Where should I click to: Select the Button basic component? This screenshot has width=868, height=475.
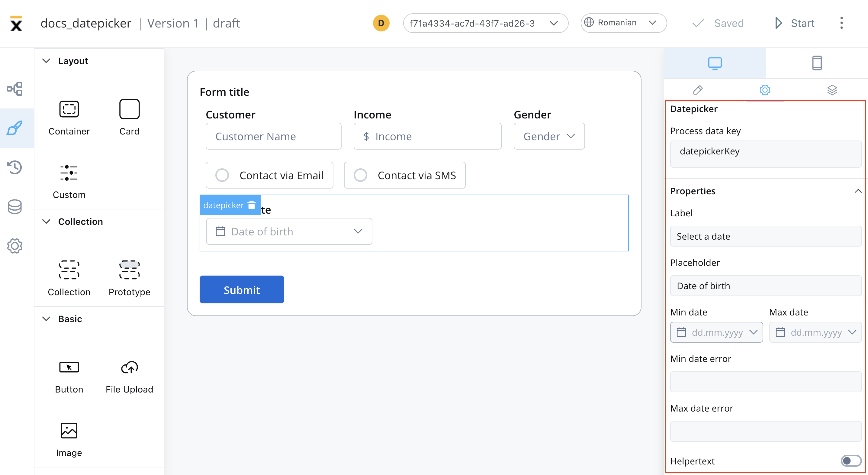coord(69,377)
